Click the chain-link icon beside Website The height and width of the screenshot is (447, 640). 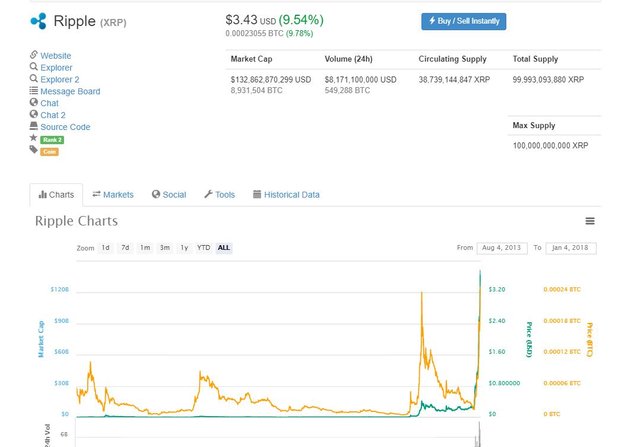34,56
